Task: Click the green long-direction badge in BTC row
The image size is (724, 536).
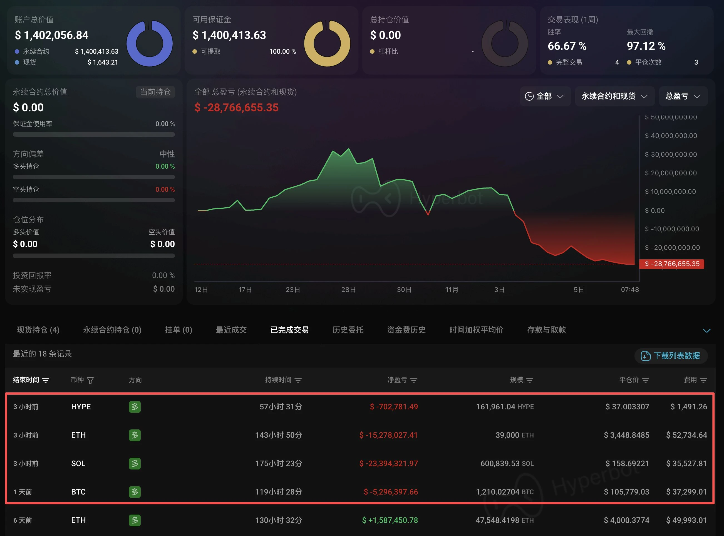Action: [x=135, y=492]
